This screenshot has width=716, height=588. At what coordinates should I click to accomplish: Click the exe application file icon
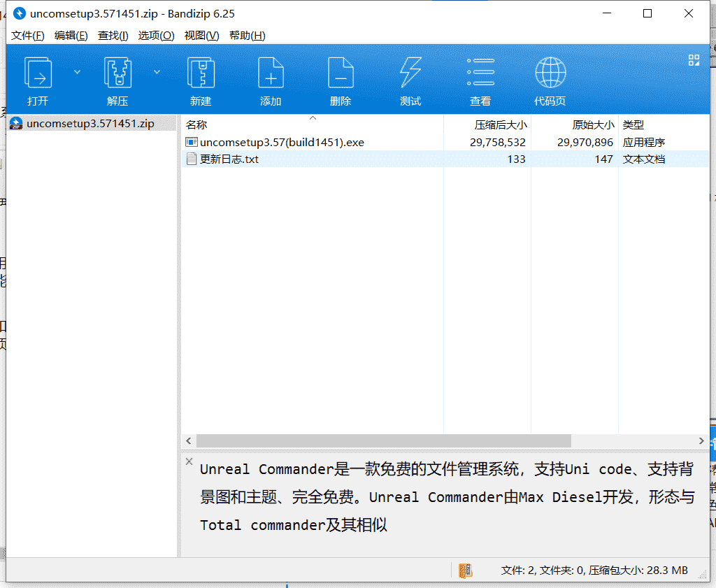click(192, 143)
